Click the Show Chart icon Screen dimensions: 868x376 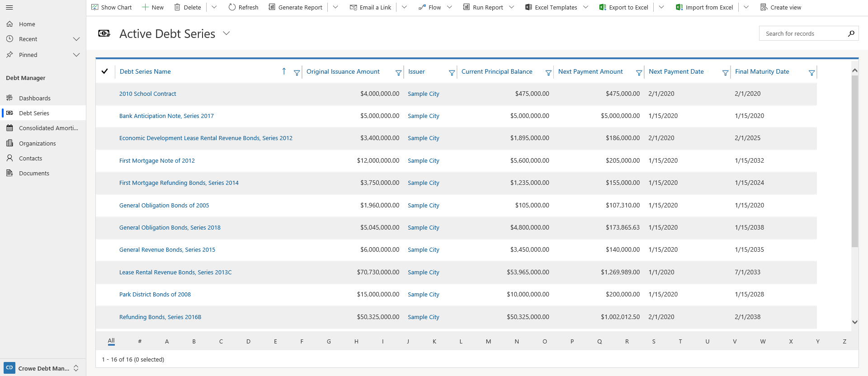pos(95,7)
